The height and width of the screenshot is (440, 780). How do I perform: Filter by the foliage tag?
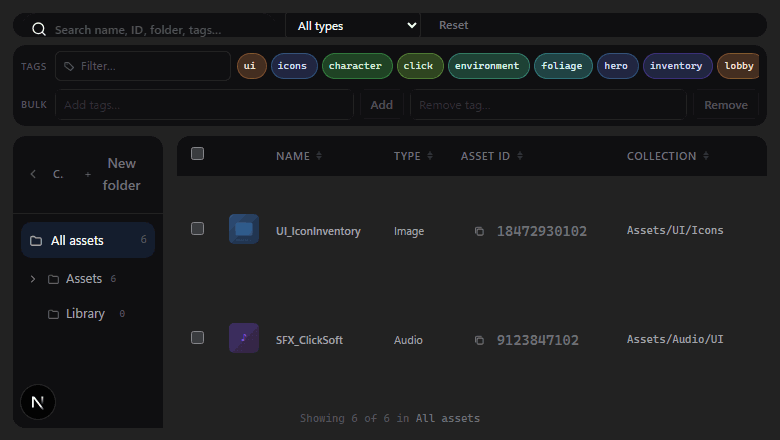pos(563,66)
